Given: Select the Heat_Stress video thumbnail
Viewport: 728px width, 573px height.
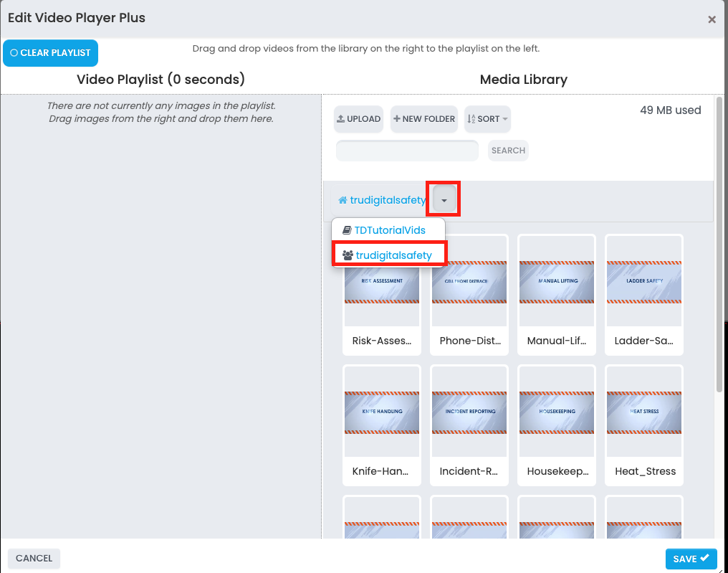Looking at the screenshot, I should (644, 412).
